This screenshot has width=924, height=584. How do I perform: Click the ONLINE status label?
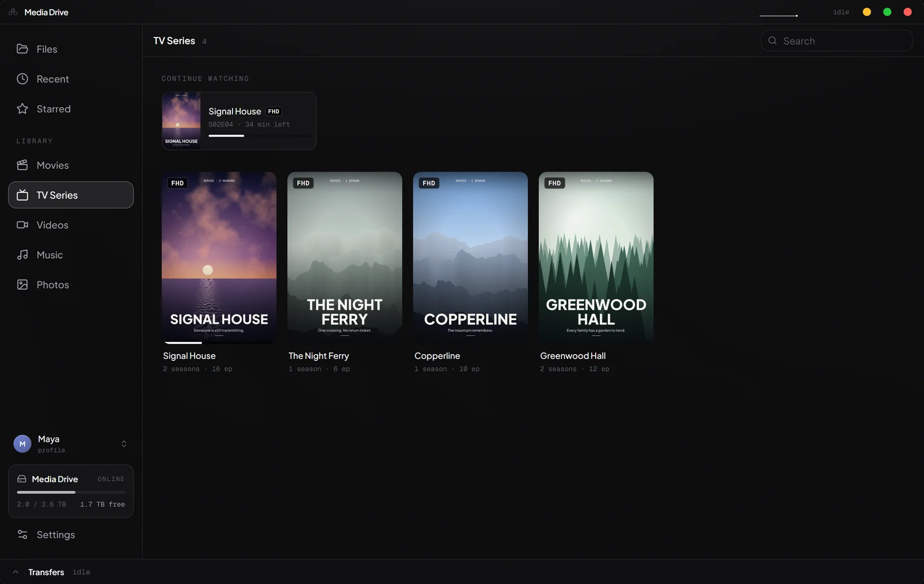(111, 479)
